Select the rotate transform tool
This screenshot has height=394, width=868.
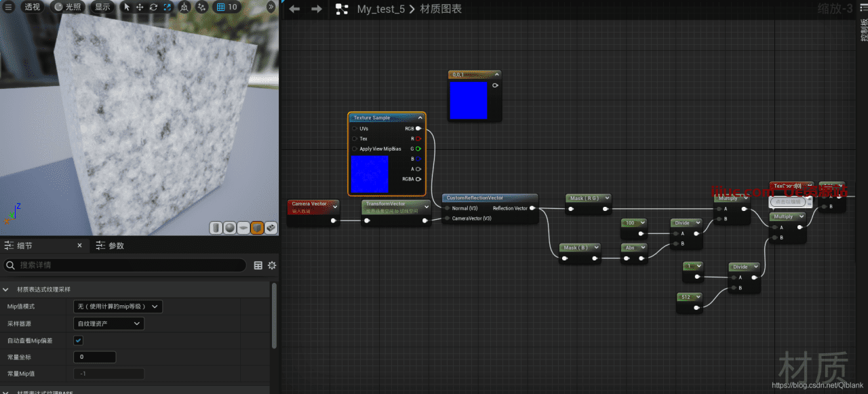[153, 7]
